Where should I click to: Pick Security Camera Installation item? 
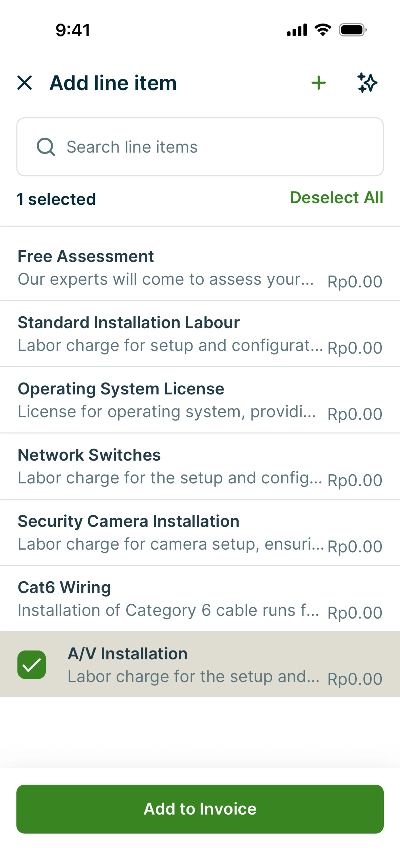click(x=168, y=532)
